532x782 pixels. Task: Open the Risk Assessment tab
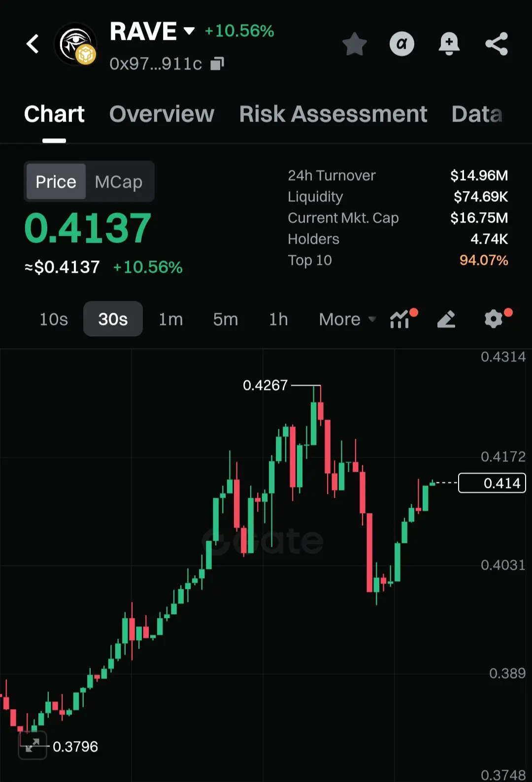[333, 114]
